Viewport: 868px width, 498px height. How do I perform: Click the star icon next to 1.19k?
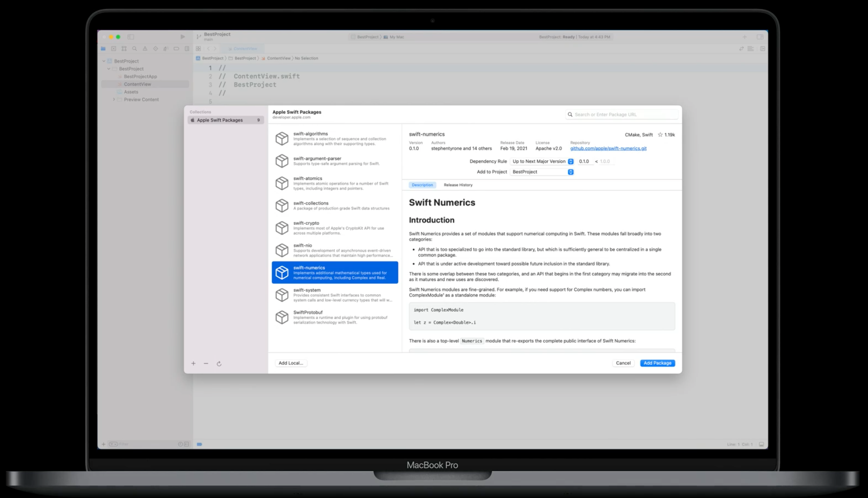660,134
